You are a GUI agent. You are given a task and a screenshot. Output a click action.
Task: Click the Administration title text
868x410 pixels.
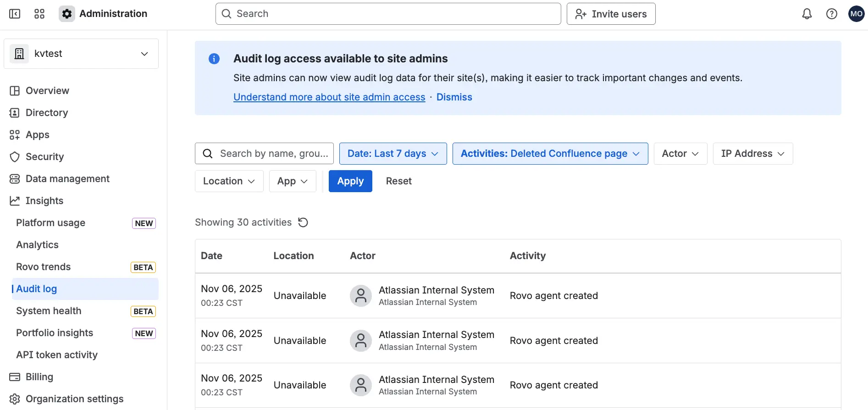113,14
